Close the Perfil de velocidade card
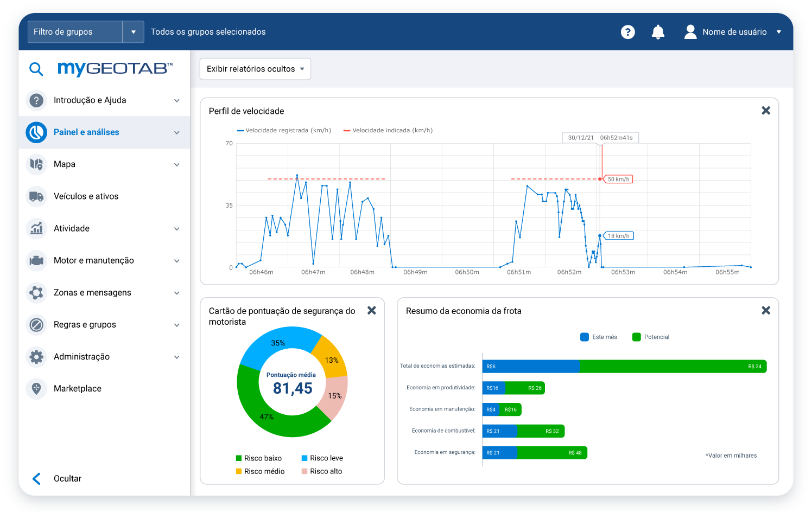The height and width of the screenshot is (513, 812). (766, 111)
